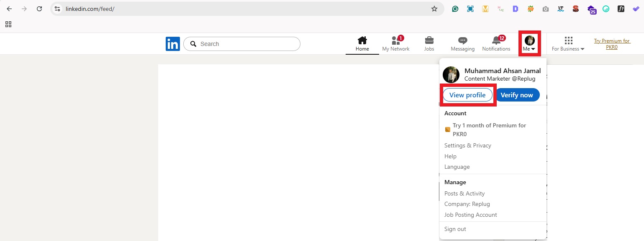This screenshot has height=241, width=644.
Task: Open the LanguageTool extension icon
Action: click(560, 8)
